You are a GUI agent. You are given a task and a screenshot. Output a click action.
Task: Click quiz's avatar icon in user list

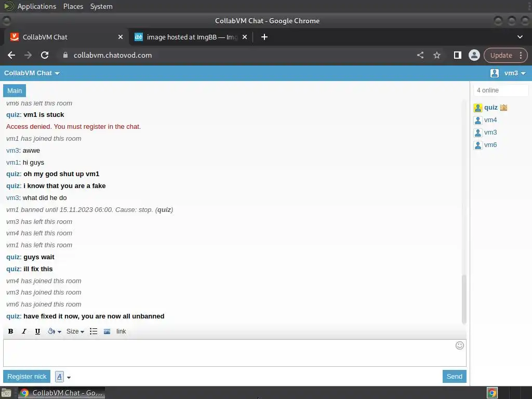click(x=478, y=108)
